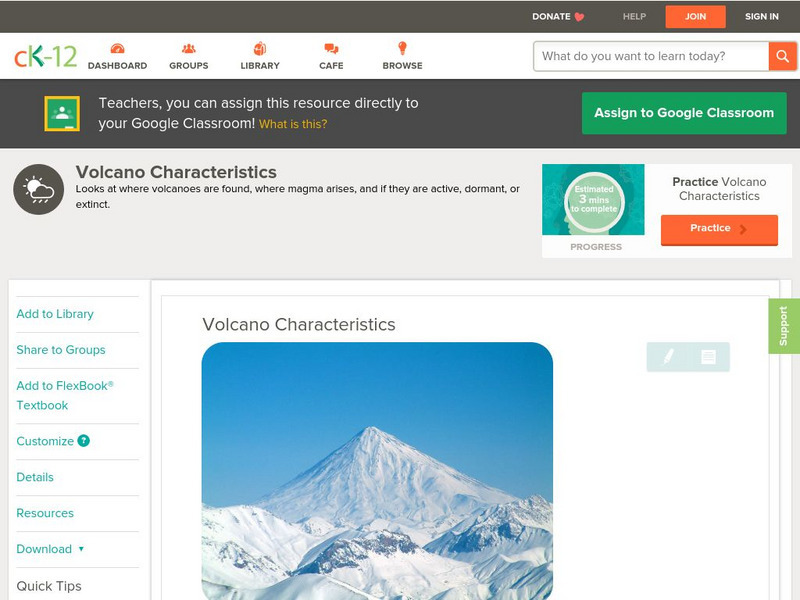The image size is (800, 600).
Task: Open the Groups people icon
Action: click(x=188, y=48)
